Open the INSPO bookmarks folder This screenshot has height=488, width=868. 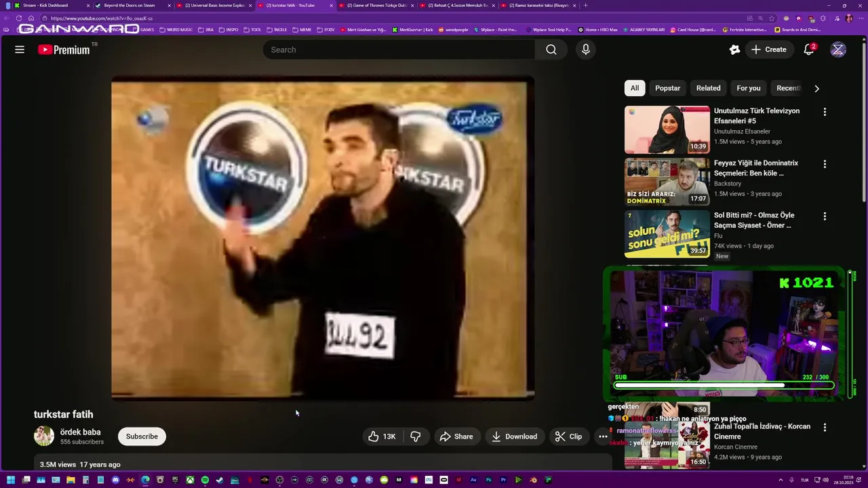click(x=229, y=30)
